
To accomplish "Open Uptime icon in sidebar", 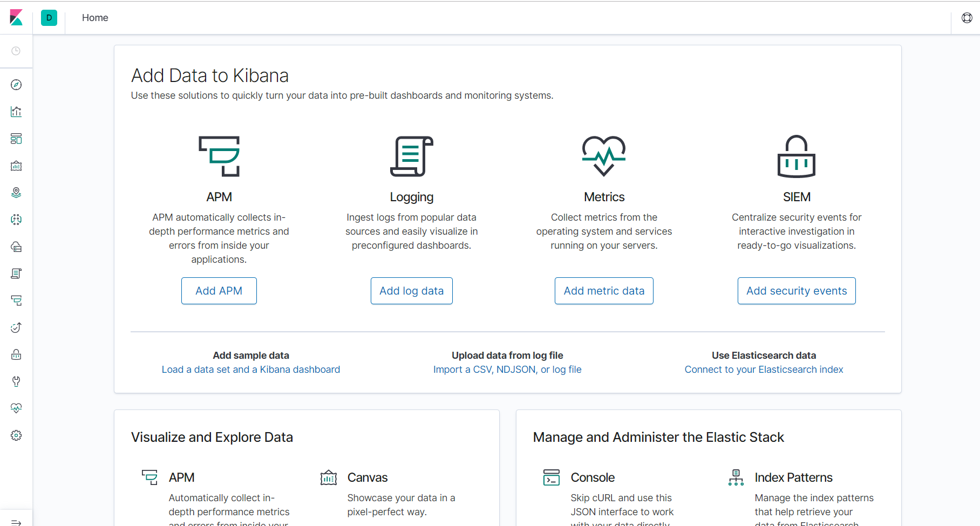I will [16, 327].
